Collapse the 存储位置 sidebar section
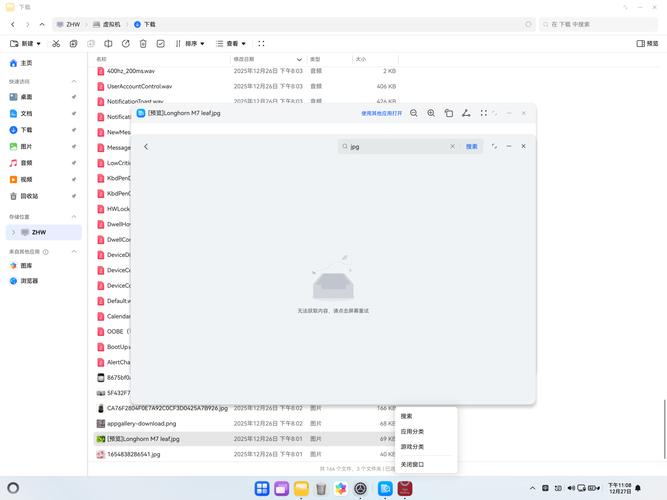 (74, 217)
